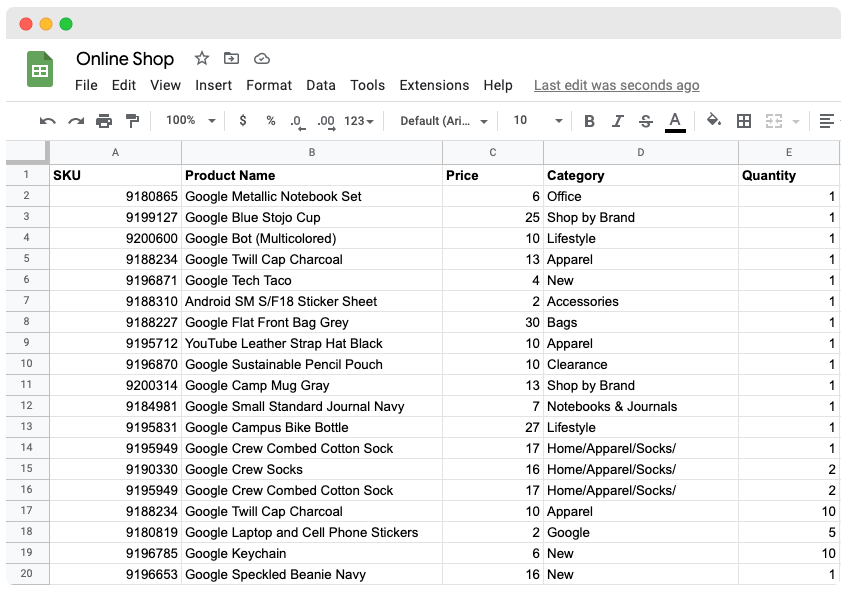Toggle bold formatting
This screenshot has height=590, width=849.
click(x=589, y=121)
